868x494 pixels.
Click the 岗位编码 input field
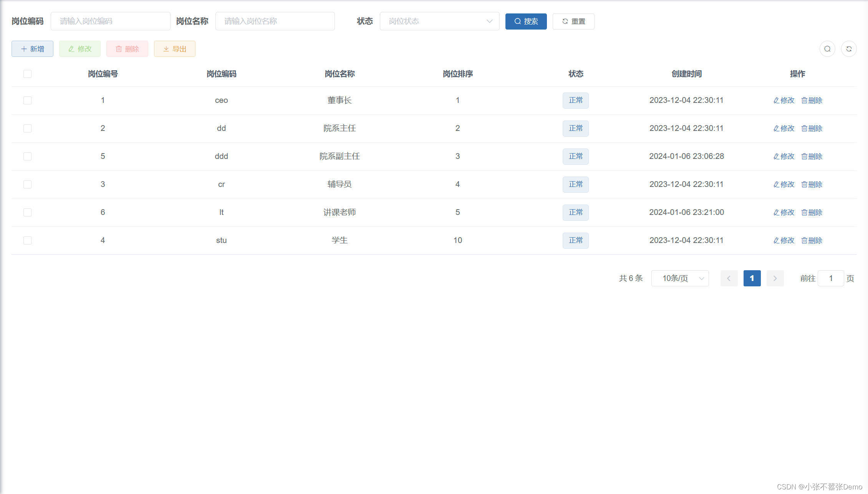[x=110, y=21]
